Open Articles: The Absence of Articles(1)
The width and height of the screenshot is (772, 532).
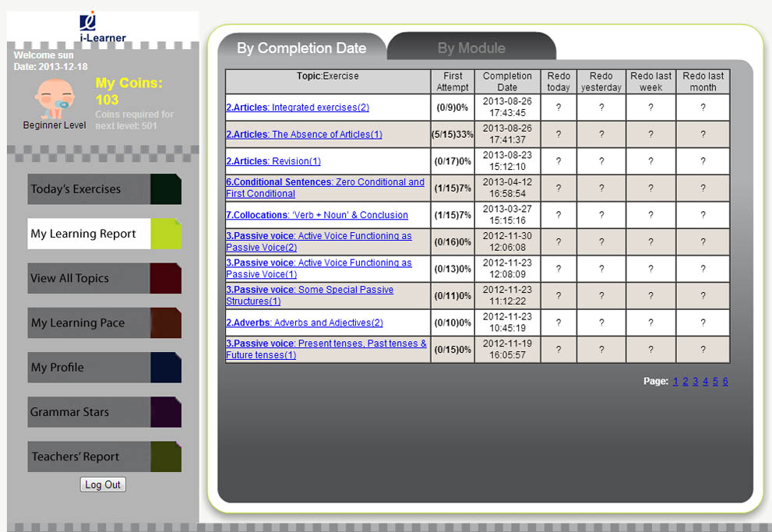pyautogui.click(x=304, y=135)
